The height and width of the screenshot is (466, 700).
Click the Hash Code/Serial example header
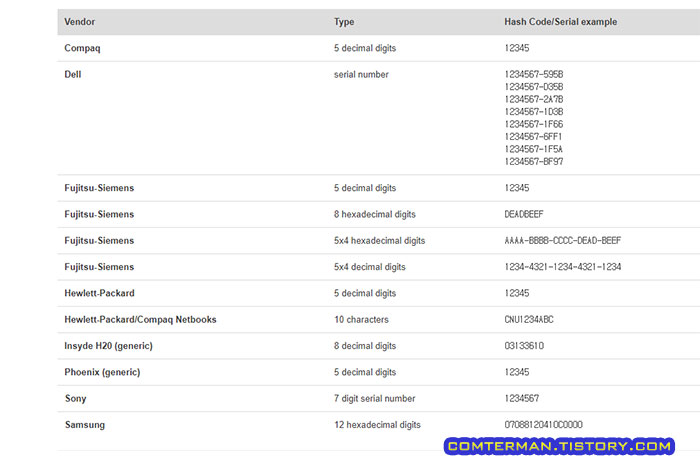click(561, 21)
